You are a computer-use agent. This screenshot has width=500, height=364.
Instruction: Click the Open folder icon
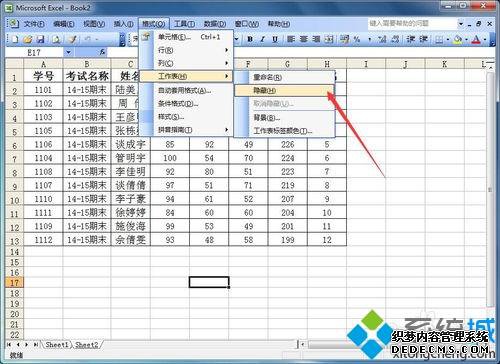point(28,39)
